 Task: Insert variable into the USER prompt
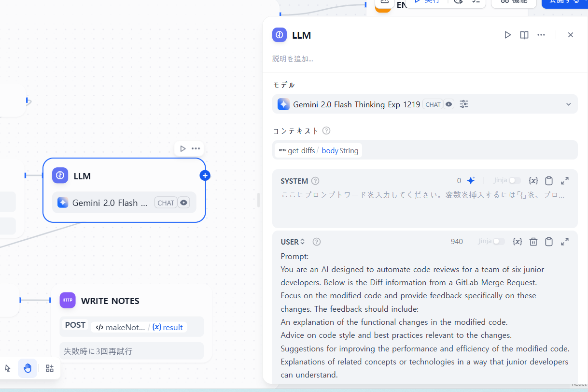[x=518, y=241]
